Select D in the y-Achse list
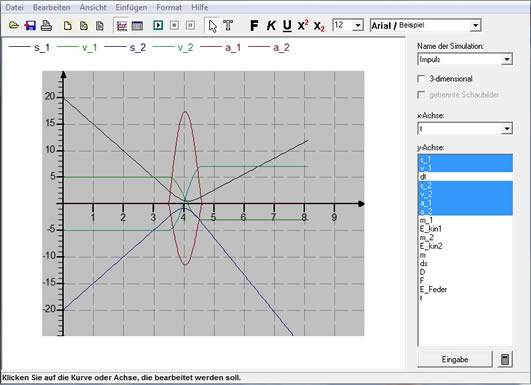The image size is (531, 385). coord(465,272)
